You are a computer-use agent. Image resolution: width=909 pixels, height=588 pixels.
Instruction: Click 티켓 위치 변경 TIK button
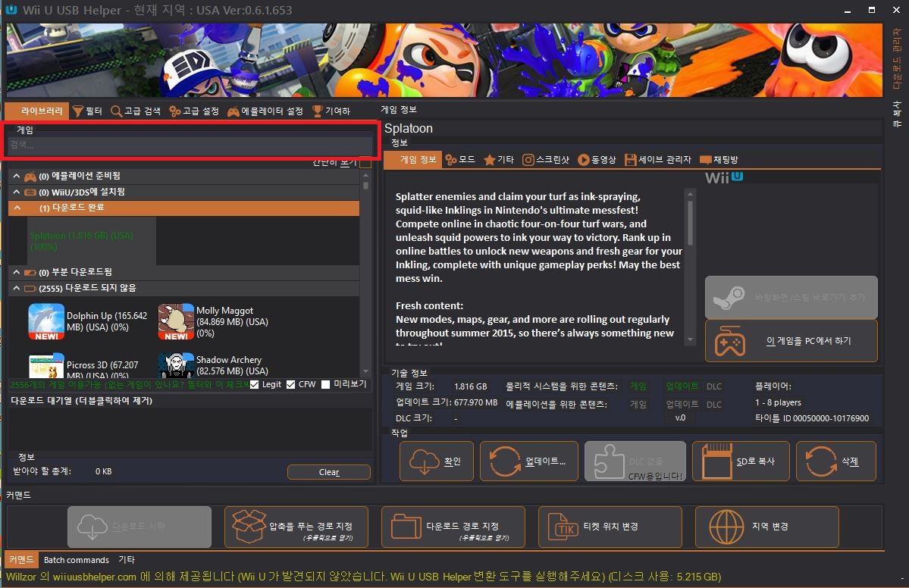(610, 527)
